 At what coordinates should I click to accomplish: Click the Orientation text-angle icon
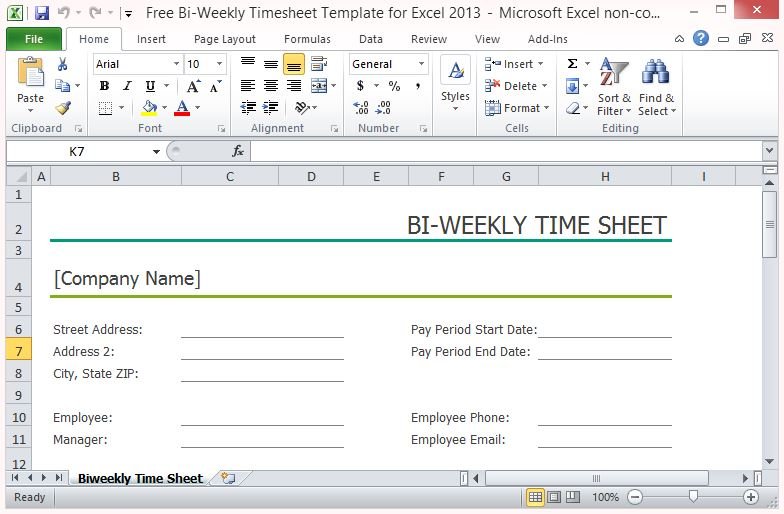pyautogui.click(x=302, y=108)
